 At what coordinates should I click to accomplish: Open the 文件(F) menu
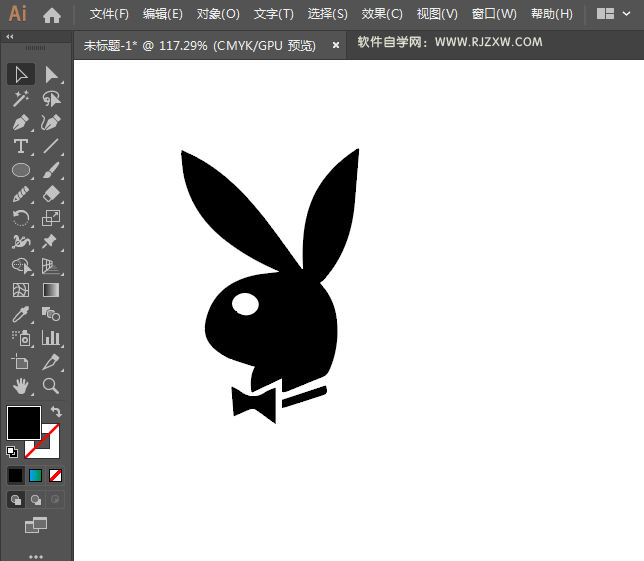pos(109,14)
